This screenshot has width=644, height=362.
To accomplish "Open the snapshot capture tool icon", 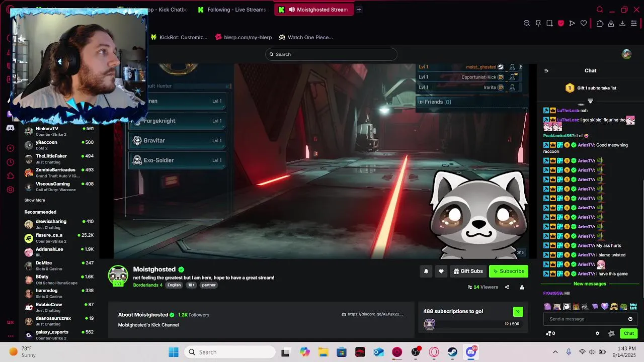I will point(549,23).
